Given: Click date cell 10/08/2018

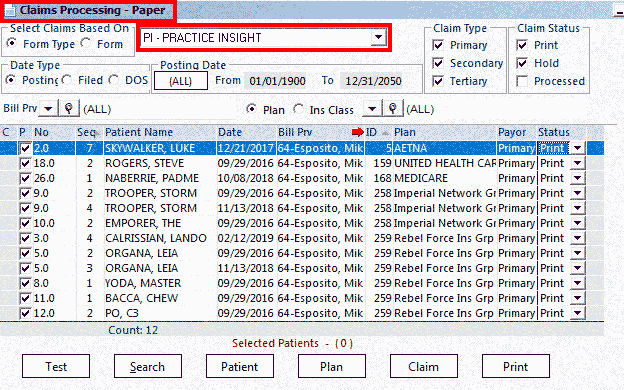Looking at the screenshot, I should 246,178.
